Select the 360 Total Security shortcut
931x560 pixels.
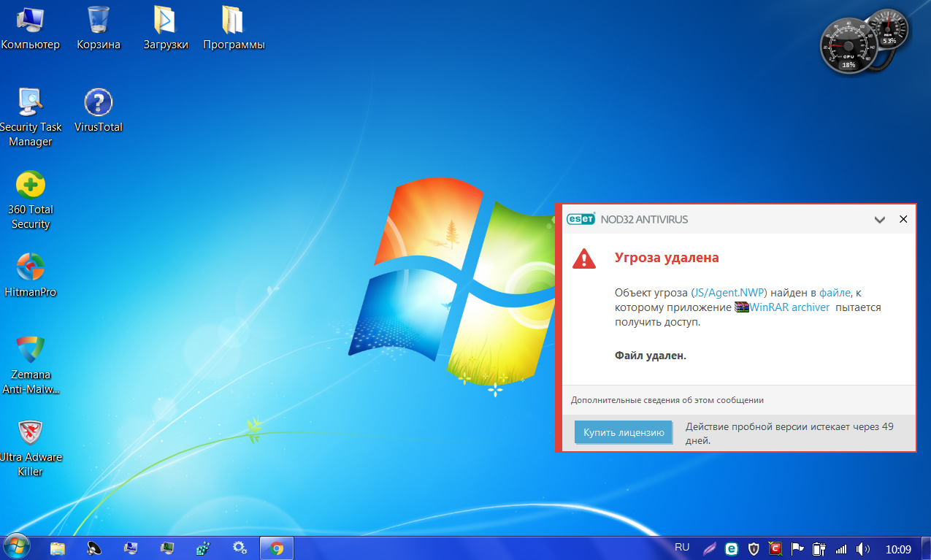point(30,200)
